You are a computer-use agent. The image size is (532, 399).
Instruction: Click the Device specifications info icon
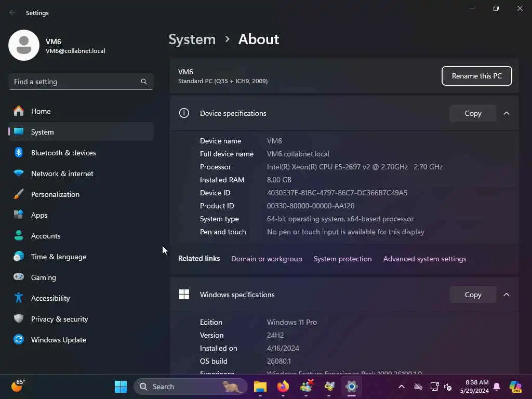coord(184,113)
